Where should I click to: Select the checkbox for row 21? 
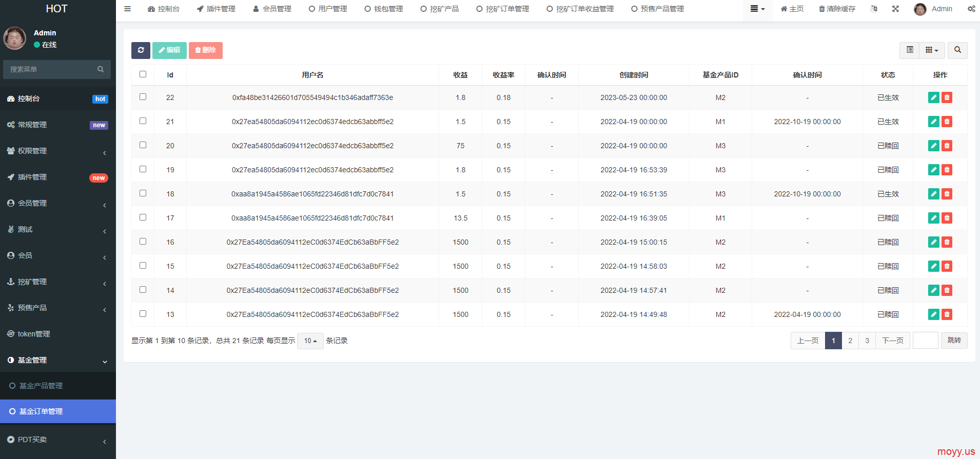click(143, 121)
